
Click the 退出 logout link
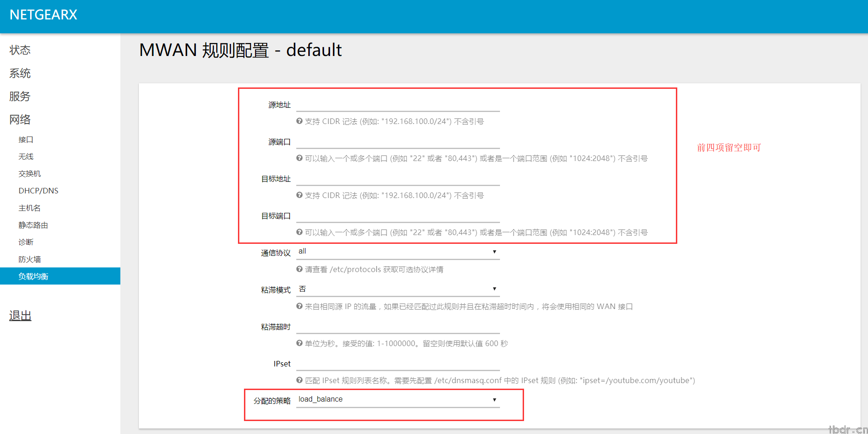pos(20,316)
